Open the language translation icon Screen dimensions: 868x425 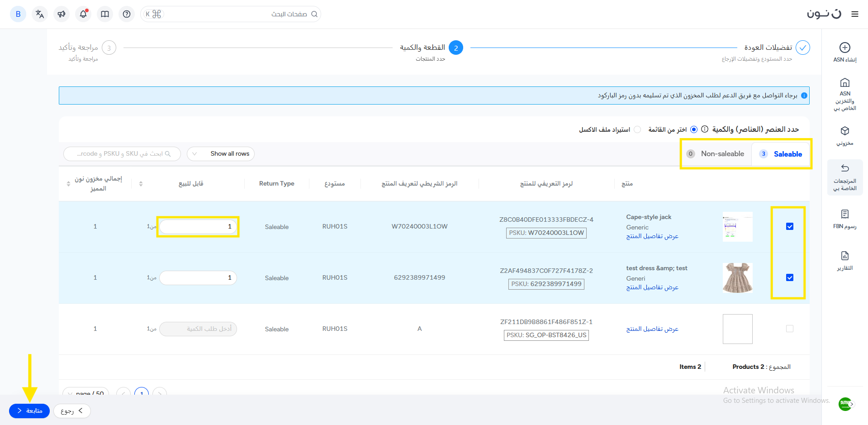click(40, 14)
